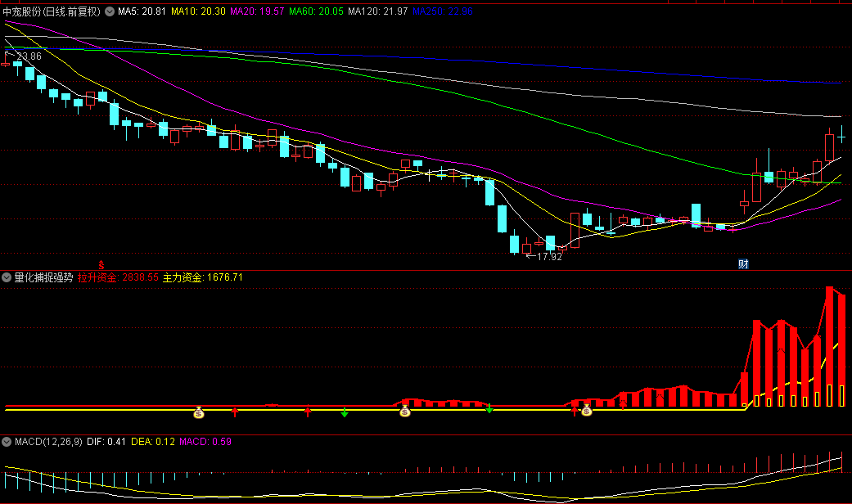Select the 中宠股份(日线.前复权) chart title
This screenshot has width=852, height=504.
(52, 11)
